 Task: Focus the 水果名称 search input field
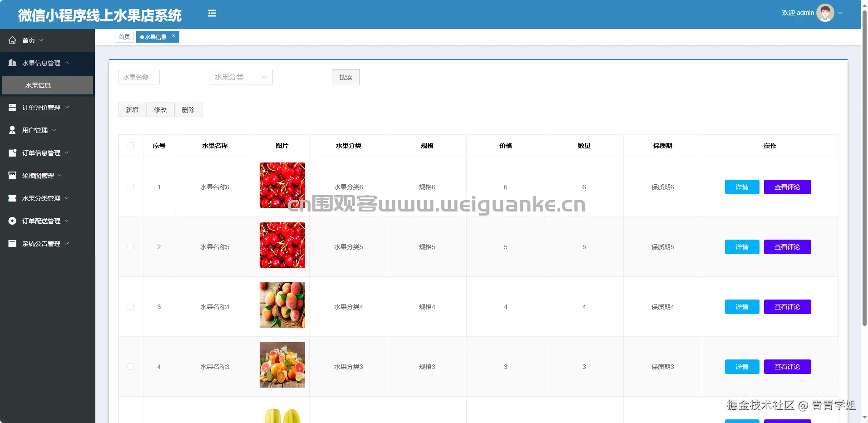click(139, 77)
